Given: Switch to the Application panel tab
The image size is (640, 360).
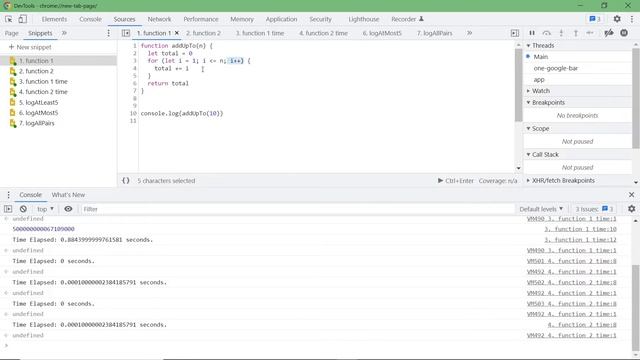Looking at the screenshot, I should [x=281, y=19].
